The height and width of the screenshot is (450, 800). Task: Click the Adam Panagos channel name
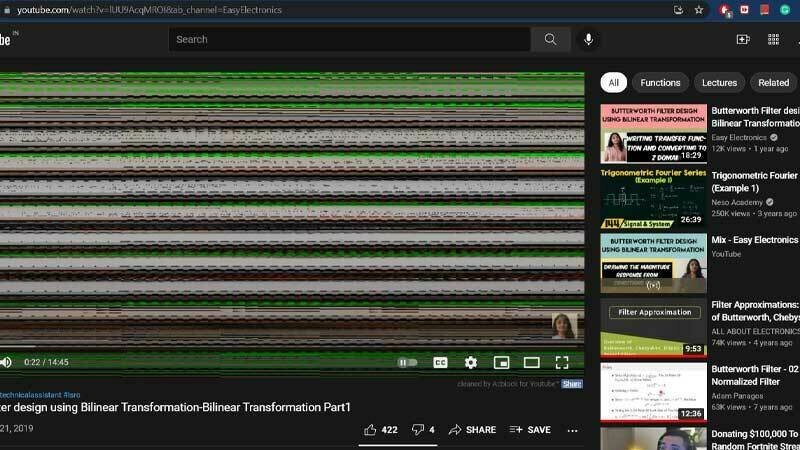737,396
